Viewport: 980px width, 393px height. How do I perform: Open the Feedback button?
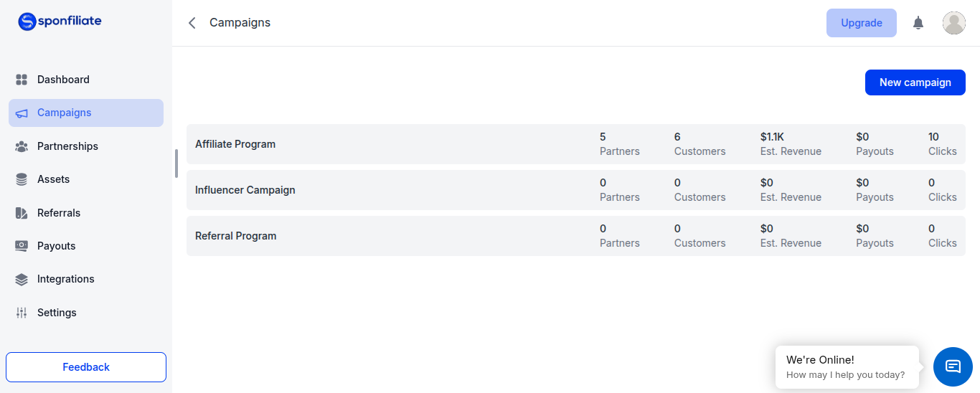pyautogui.click(x=86, y=367)
